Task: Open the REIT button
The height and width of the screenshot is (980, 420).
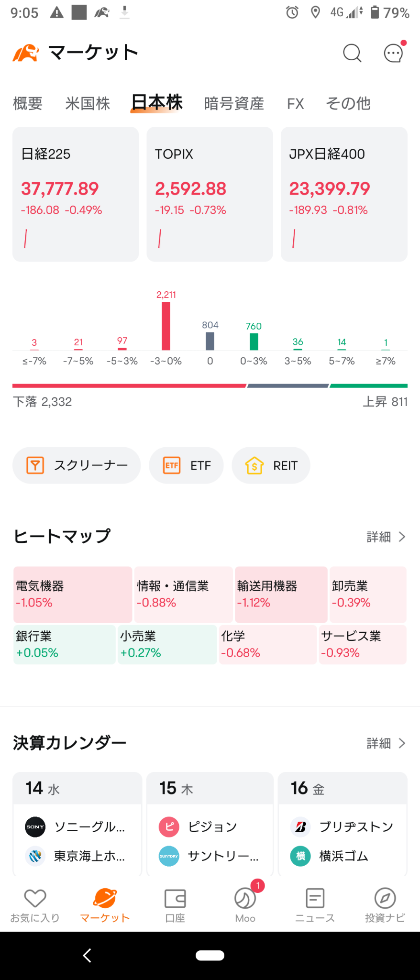Action: pos(271,465)
